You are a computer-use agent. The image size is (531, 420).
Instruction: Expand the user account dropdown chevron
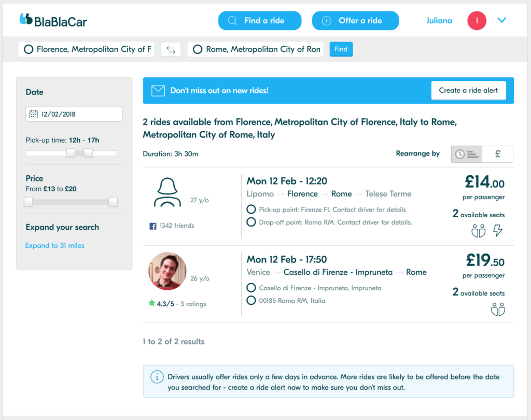pyautogui.click(x=501, y=20)
